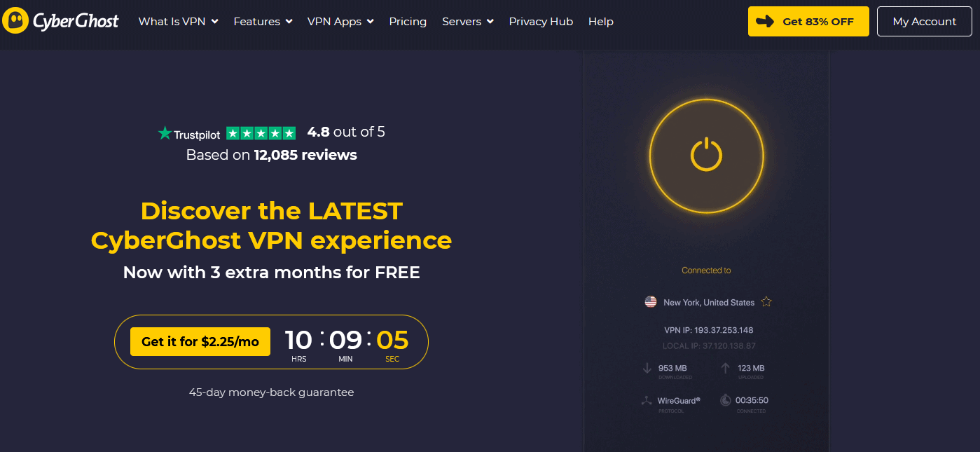Click the hand pointer icon in offer button
The width and height of the screenshot is (980, 452).
coord(766,22)
